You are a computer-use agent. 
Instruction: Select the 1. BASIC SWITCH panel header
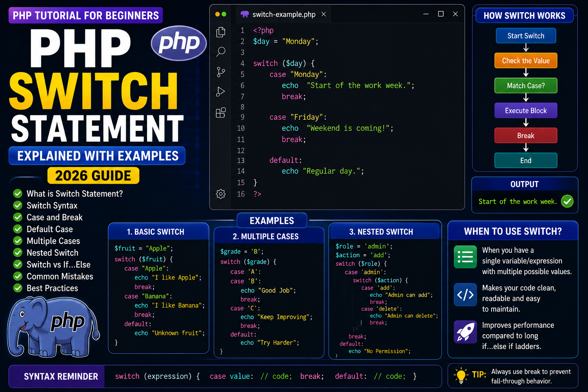[158, 232]
